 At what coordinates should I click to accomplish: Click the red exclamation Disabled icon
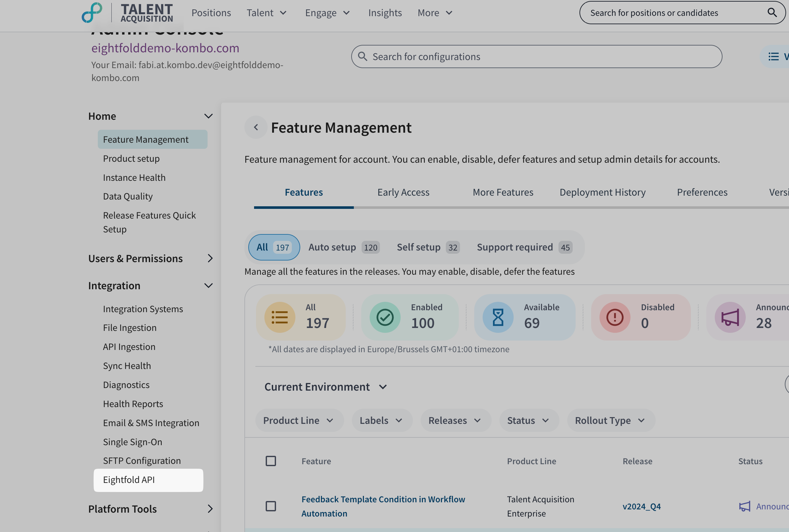pos(614,317)
